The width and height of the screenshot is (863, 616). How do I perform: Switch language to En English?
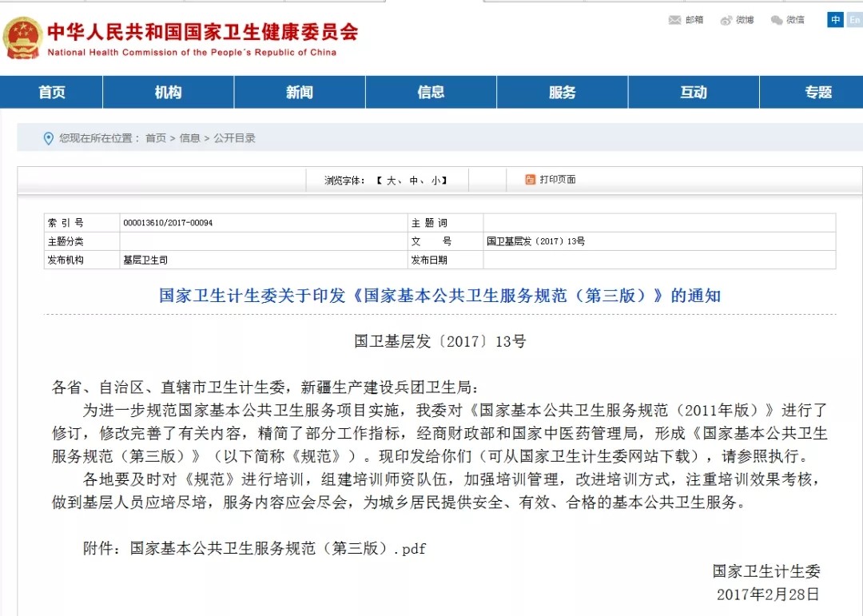coord(853,20)
